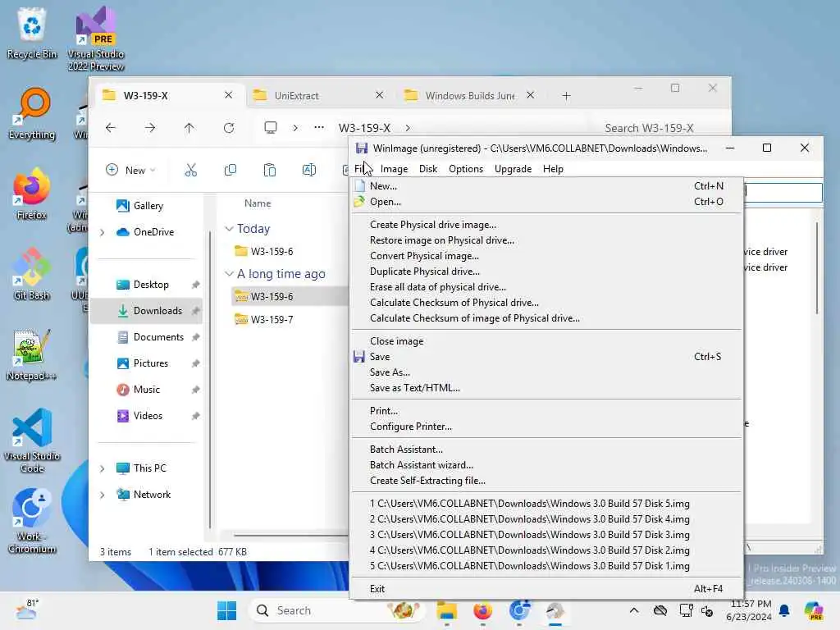Select Create Self-Extracting file...
The image size is (840, 630).
(546, 480)
